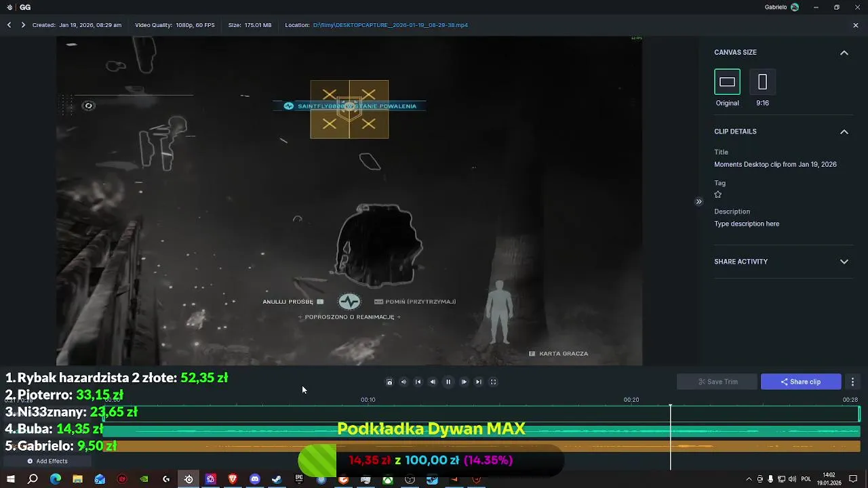Open the clip file location link

[x=390, y=25]
